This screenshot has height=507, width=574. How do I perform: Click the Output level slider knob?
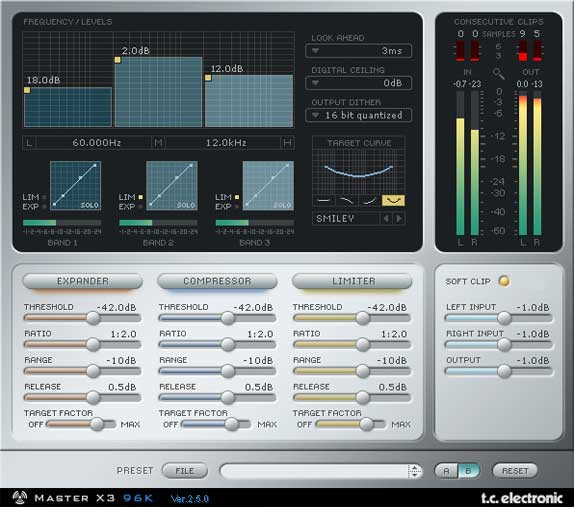[x=504, y=371]
